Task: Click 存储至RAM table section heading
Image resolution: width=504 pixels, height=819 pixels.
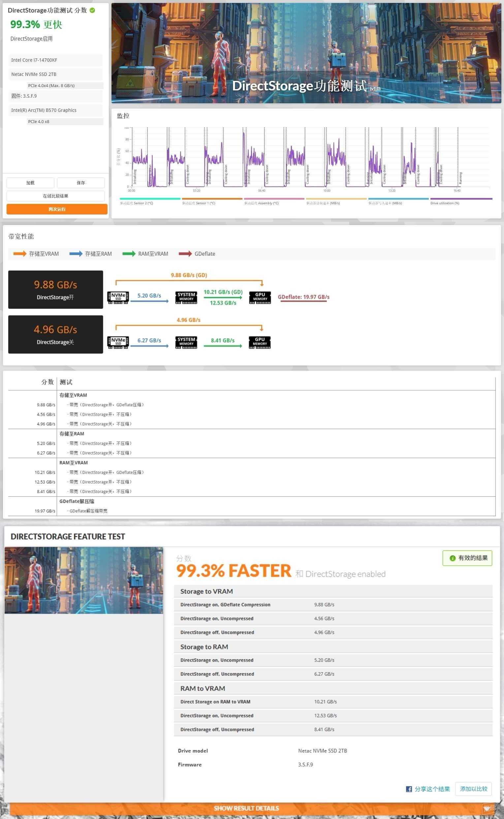Action: pos(72,434)
